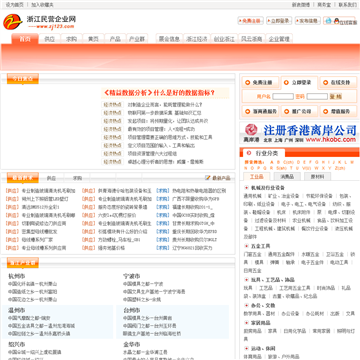Click the 增值服务 button
The width and height of the screenshot is (360, 360).
pyautogui.click(x=338, y=111)
